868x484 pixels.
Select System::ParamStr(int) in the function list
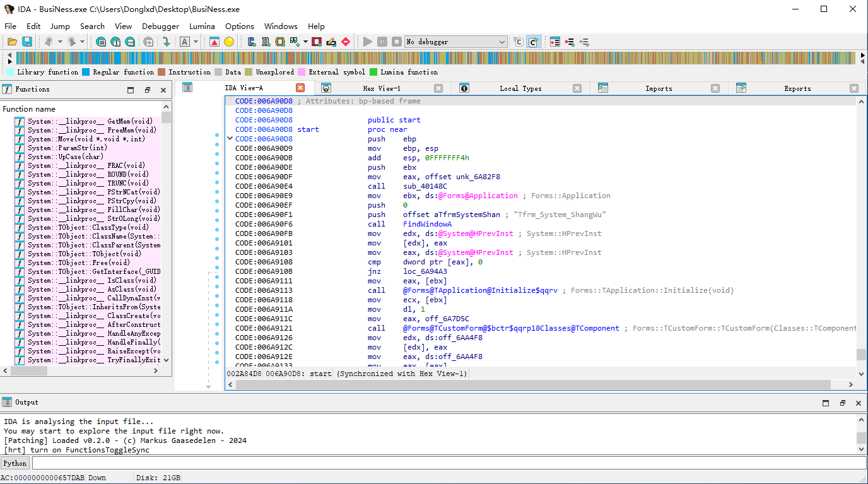(67, 148)
